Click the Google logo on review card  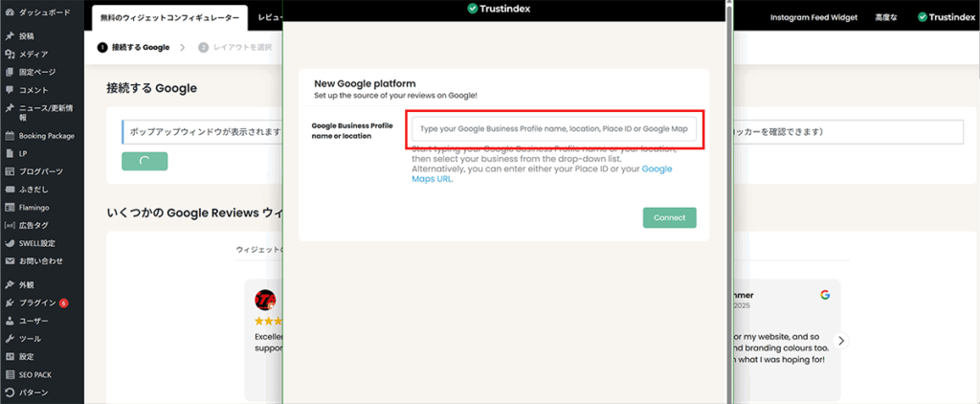(x=824, y=295)
